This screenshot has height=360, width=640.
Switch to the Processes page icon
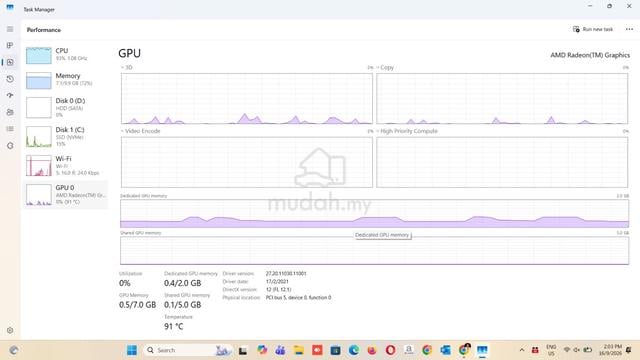click(x=10, y=45)
